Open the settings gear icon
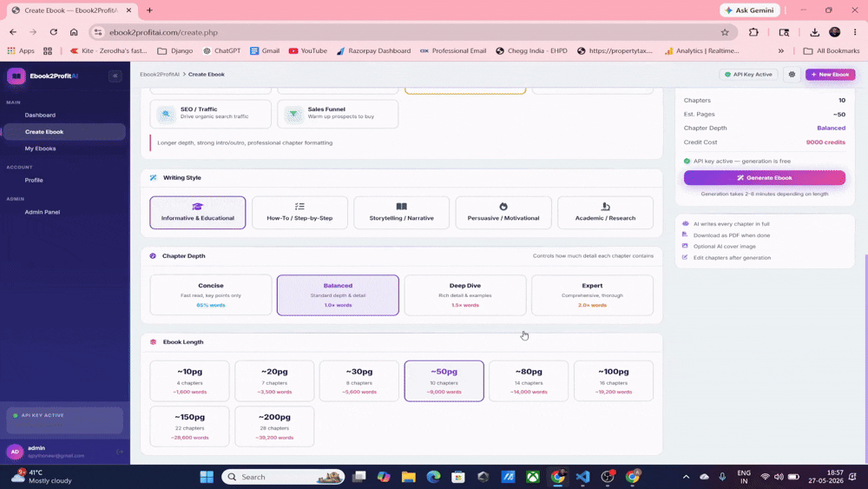Viewport: 868px width, 489px height. (792, 74)
